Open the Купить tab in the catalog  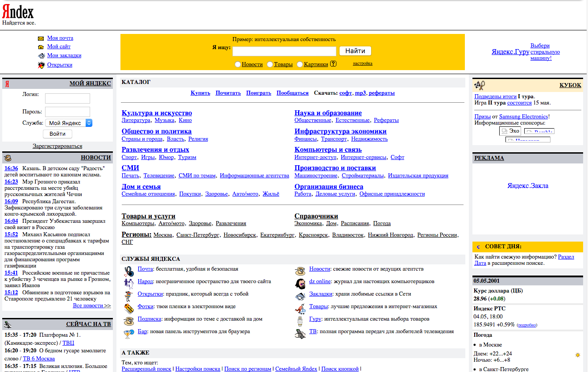[x=200, y=93]
